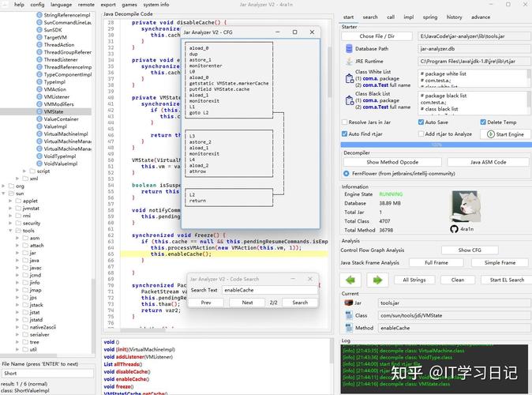
Task: Expand the org folder node
Action: (x=3, y=186)
